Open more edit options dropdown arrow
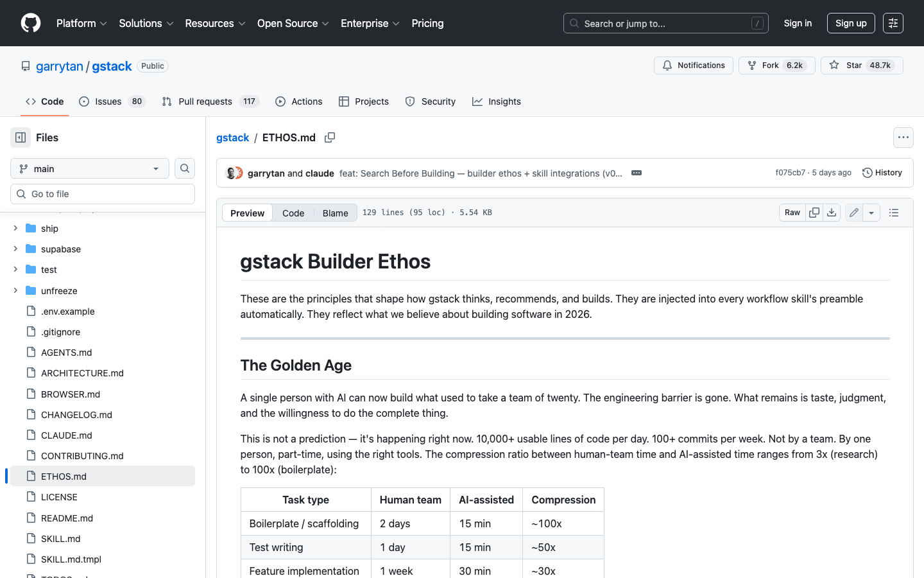 871,213
